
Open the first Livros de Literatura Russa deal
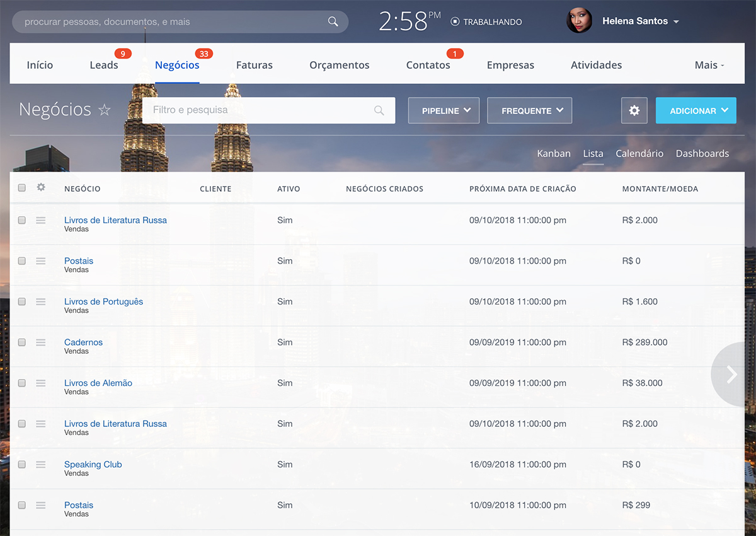pos(115,220)
